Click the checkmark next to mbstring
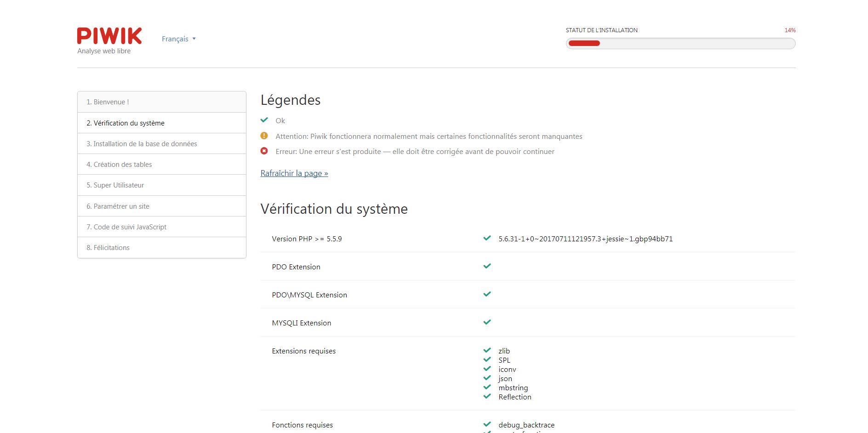 point(487,387)
